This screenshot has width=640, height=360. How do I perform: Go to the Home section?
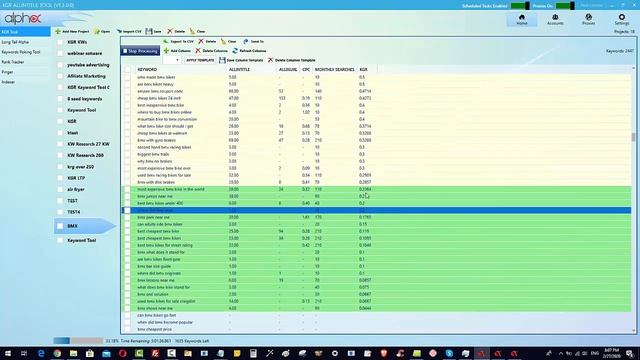[x=522, y=19]
